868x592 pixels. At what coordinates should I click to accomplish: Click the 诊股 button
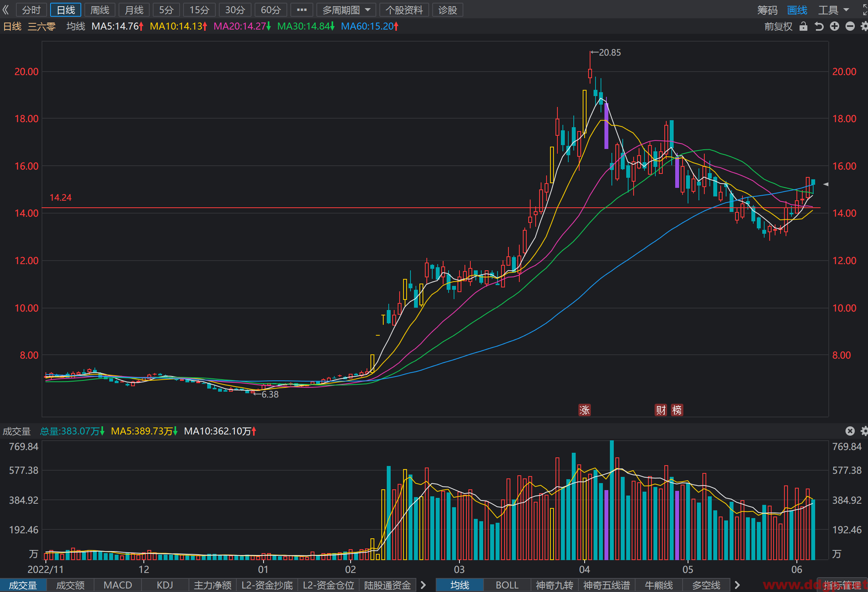447,10
